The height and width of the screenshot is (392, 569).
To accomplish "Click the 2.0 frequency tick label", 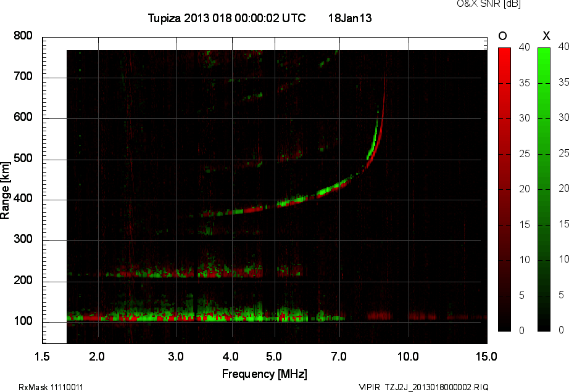I will pos(97,356).
